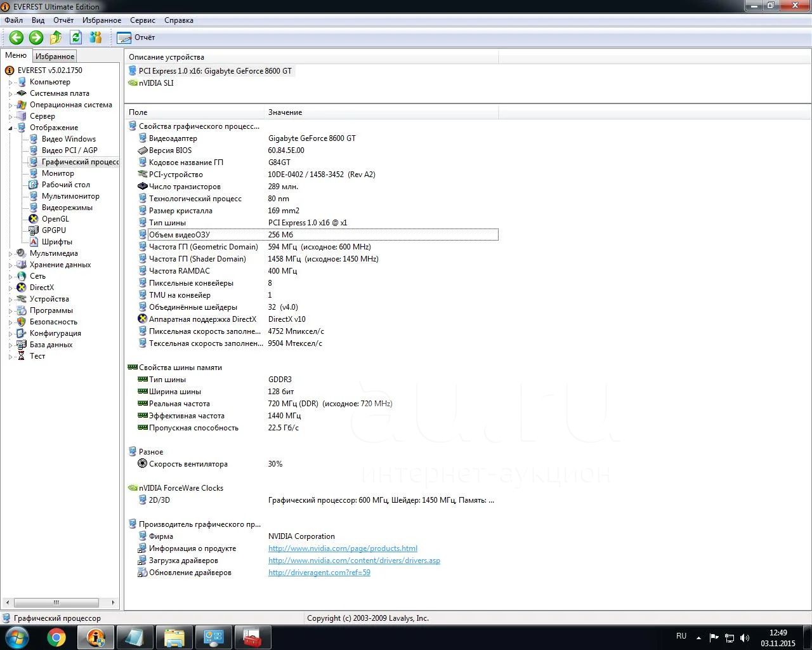Click the Безопасность shield icon

point(22,322)
